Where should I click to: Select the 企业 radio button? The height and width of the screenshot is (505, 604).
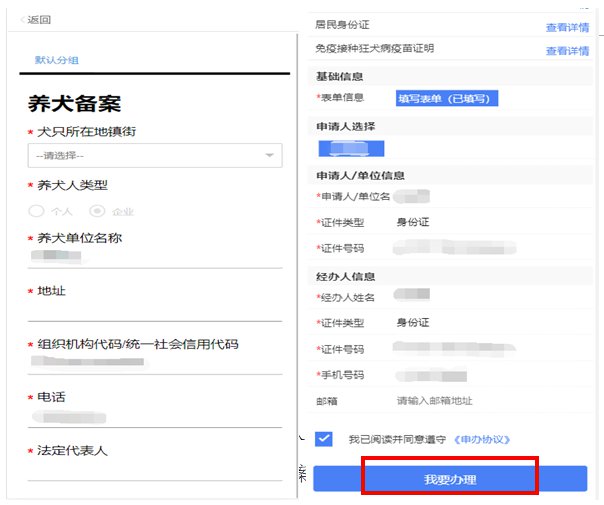(x=97, y=211)
